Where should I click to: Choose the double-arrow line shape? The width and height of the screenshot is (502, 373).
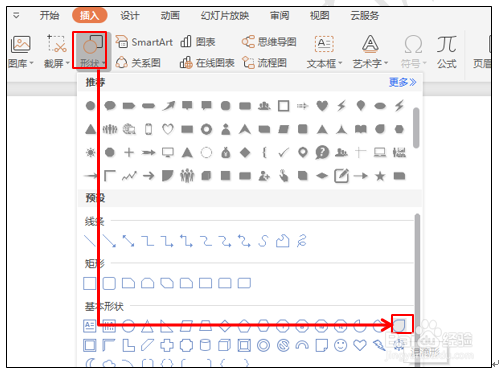128,241
